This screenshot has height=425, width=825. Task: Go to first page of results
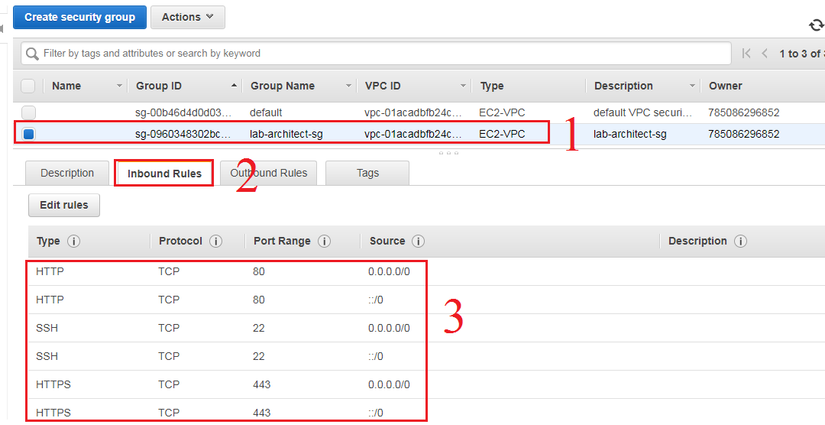(x=746, y=53)
